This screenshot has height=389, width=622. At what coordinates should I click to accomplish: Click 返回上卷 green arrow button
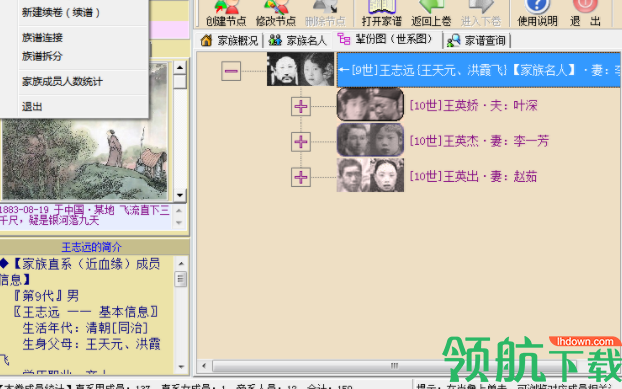431,13
